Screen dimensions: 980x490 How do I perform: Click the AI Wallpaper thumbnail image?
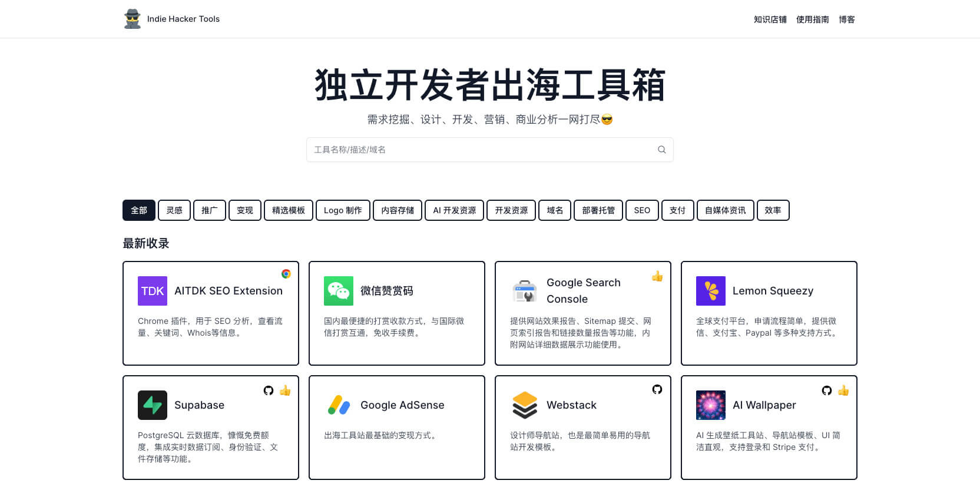click(x=711, y=405)
